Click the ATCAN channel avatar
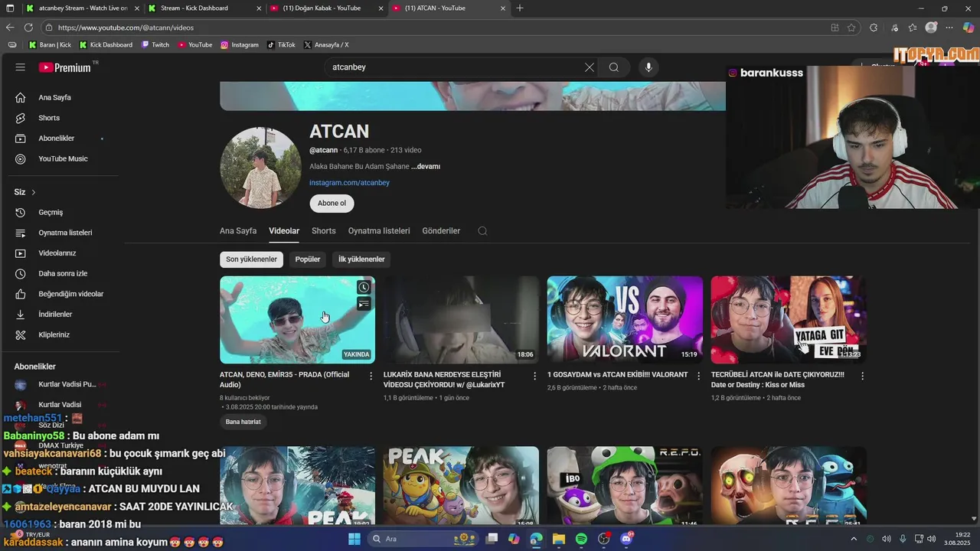The width and height of the screenshot is (980, 551). (x=260, y=168)
